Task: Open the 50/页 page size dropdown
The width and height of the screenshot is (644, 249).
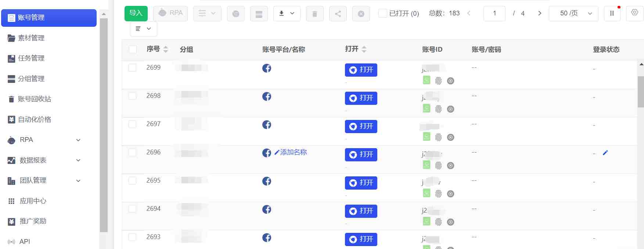Action: point(573,14)
